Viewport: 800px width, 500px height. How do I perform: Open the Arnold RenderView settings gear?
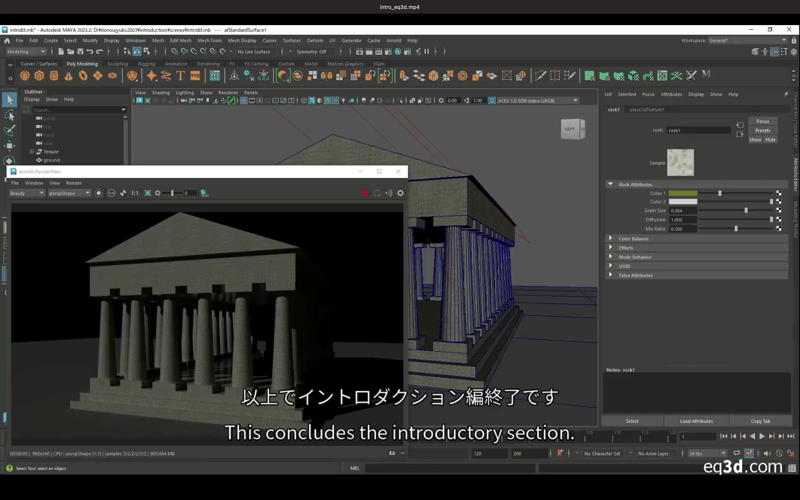[400, 193]
